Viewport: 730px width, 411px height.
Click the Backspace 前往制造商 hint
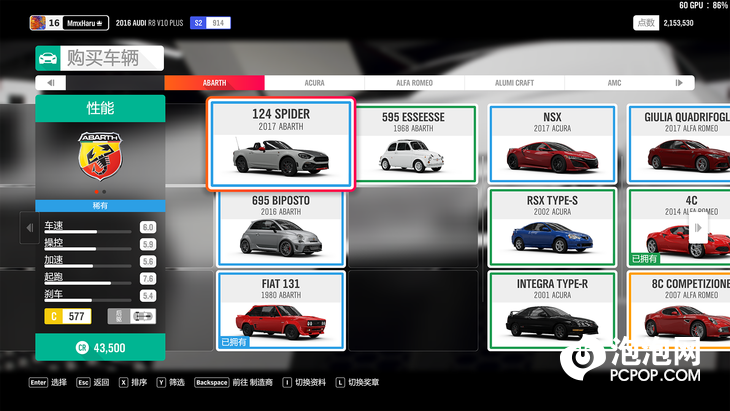(234, 383)
